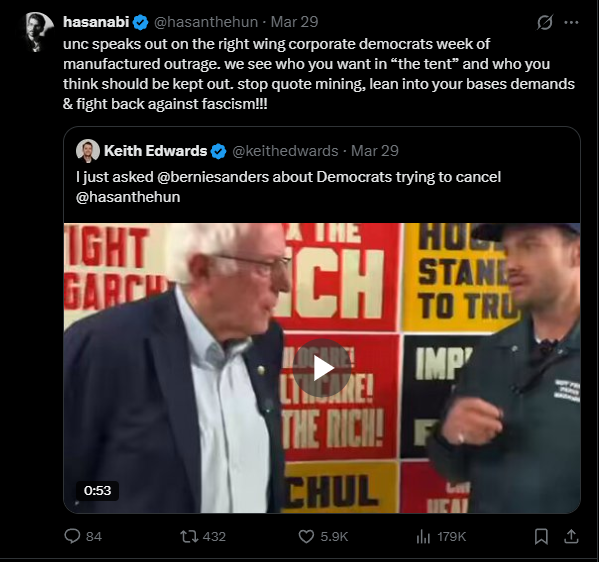Viewport: 599px width, 562px height.
Task: Click the @keithedwards handle
Action: 285,151
